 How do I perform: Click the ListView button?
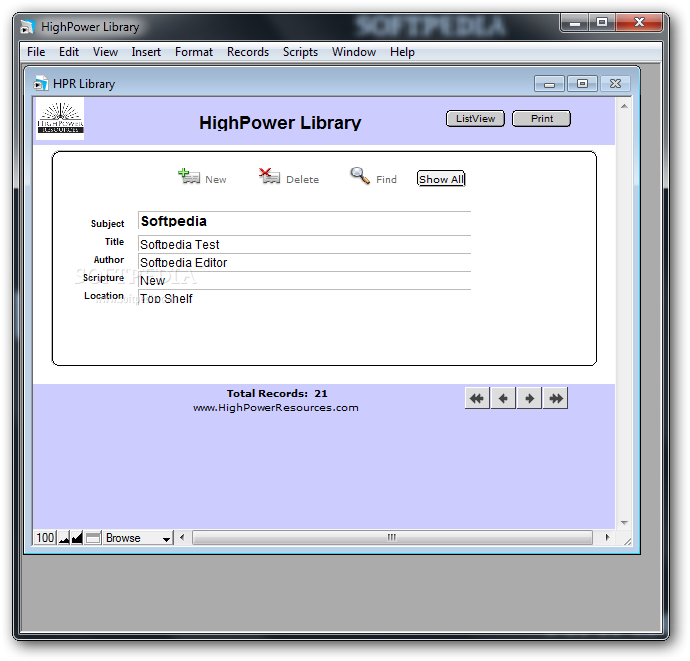coord(475,118)
